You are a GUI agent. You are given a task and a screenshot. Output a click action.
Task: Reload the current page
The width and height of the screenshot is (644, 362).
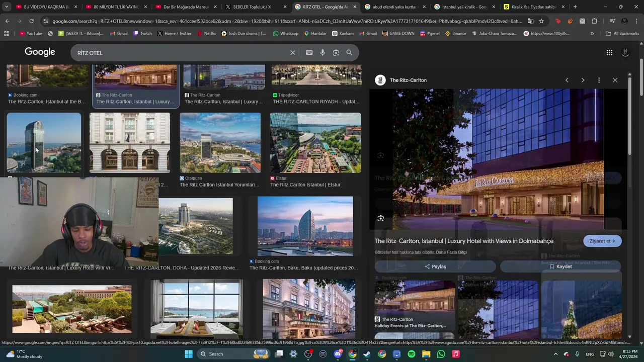pos(31,21)
